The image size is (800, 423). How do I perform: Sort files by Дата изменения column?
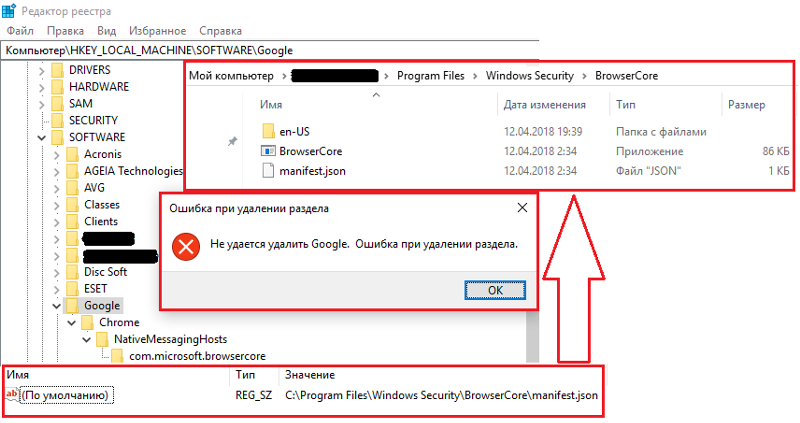pos(544,105)
